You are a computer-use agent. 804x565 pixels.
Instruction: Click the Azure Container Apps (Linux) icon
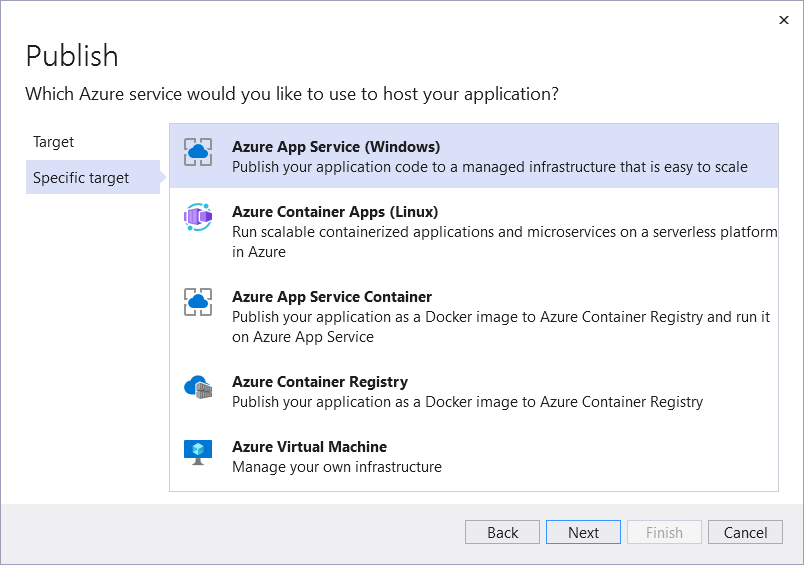pyautogui.click(x=198, y=217)
